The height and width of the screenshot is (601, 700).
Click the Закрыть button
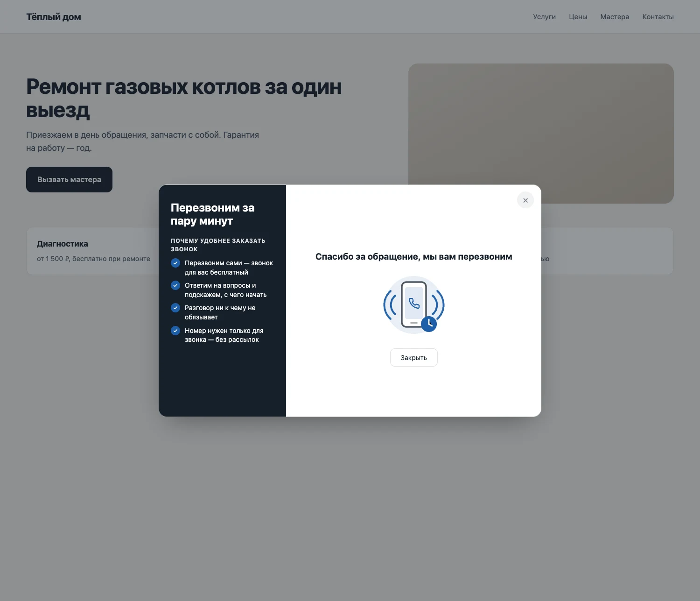pyautogui.click(x=414, y=358)
